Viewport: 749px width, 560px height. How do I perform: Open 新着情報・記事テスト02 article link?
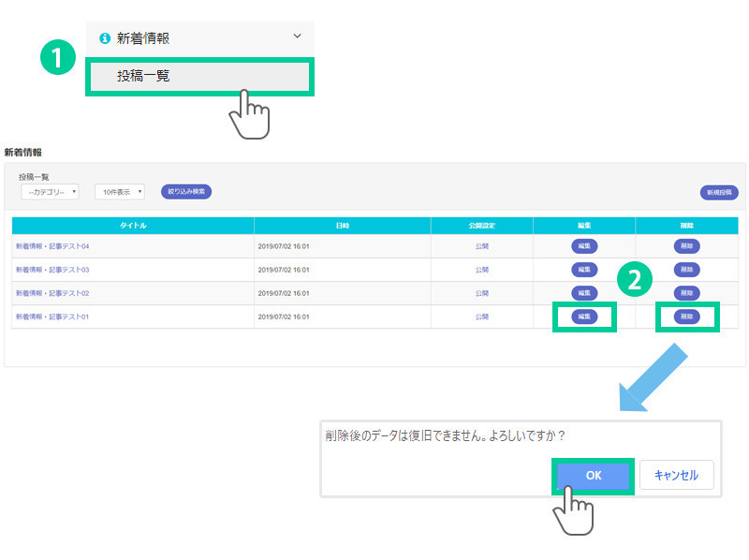pos(52,293)
